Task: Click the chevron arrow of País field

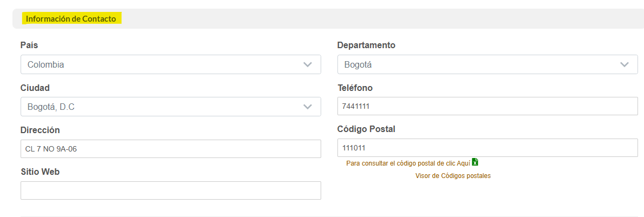Action: (x=308, y=64)
